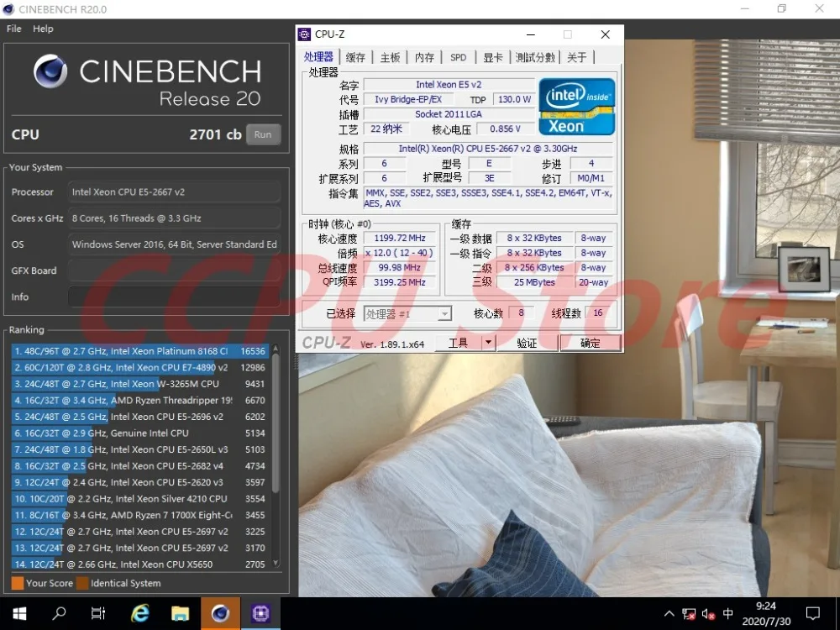Click the network status tray icon
The width and height of the screenshot is (840, 630).
coord(689,614)
